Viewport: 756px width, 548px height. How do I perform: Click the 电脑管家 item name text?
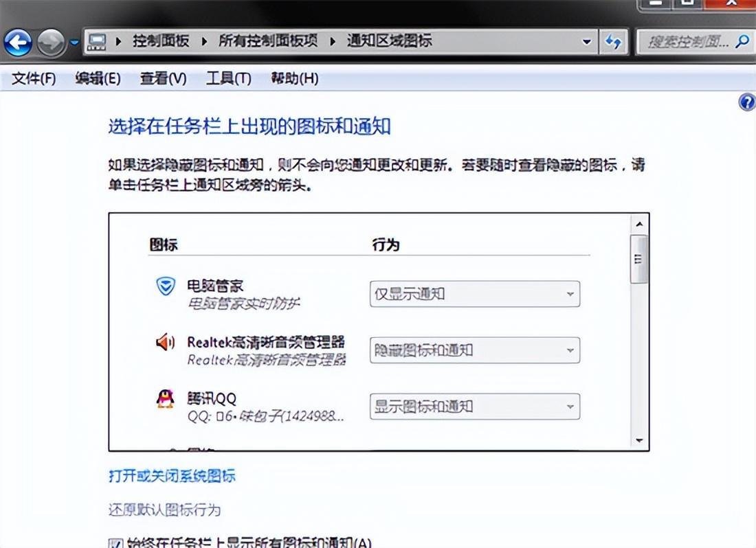coord(215,286)
